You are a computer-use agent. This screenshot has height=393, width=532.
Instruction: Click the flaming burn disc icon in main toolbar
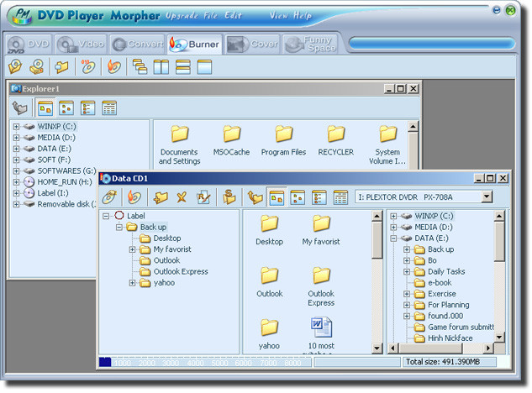click(x=114, y=66)
